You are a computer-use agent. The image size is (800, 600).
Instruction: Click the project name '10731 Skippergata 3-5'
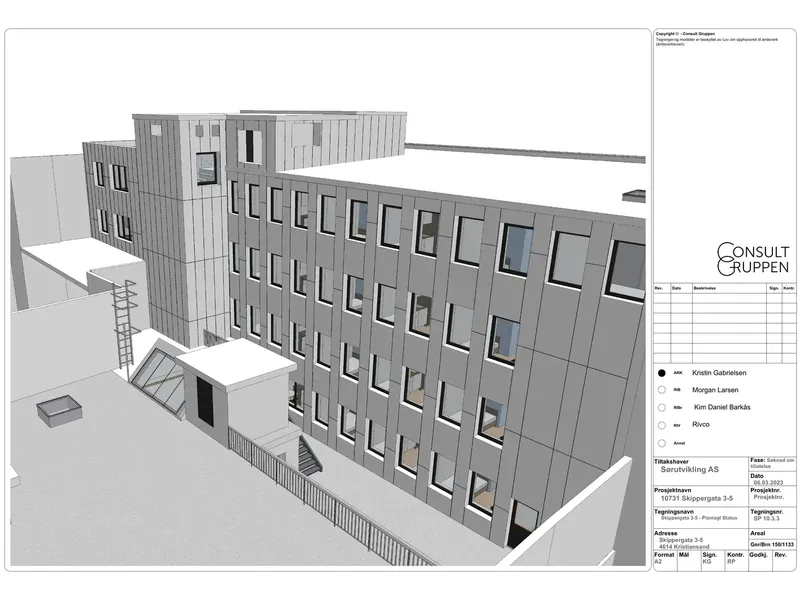coord(696,498)
